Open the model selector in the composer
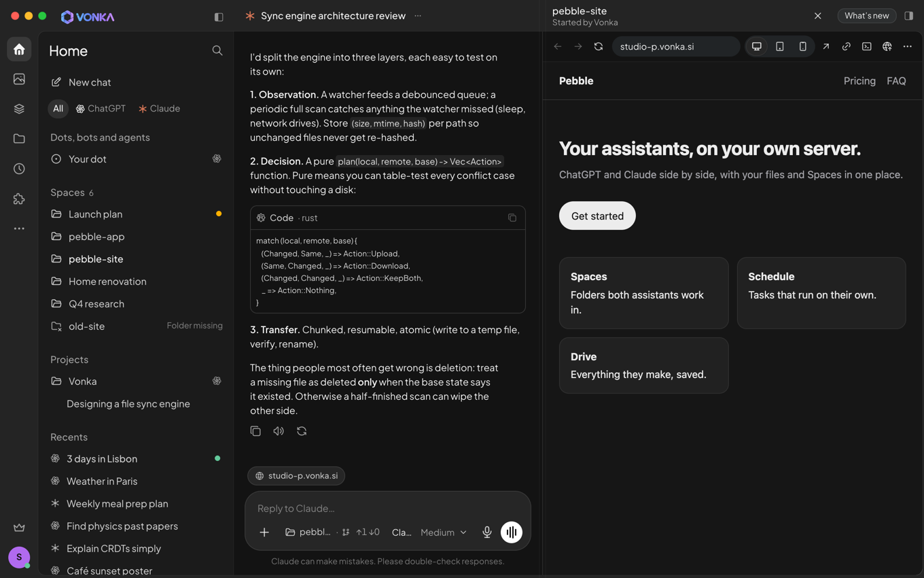Viewport: 924px width, 578px height. click(402, 532)
